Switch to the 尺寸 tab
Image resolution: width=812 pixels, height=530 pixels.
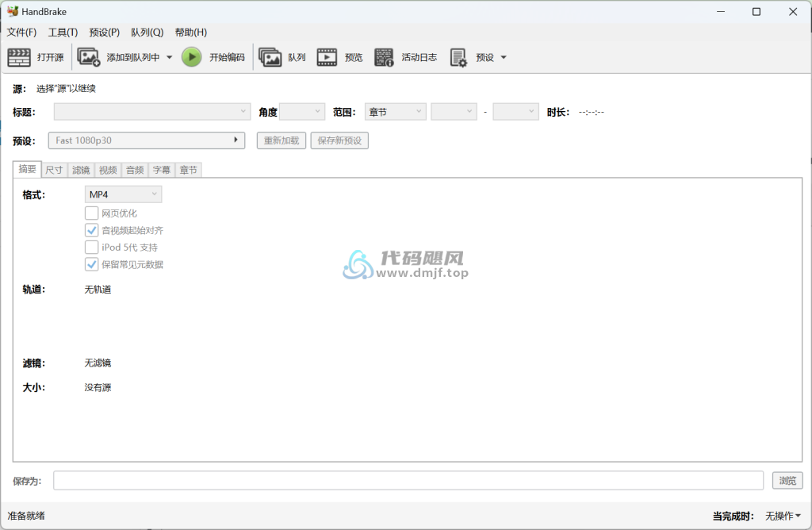coord(55,170)
